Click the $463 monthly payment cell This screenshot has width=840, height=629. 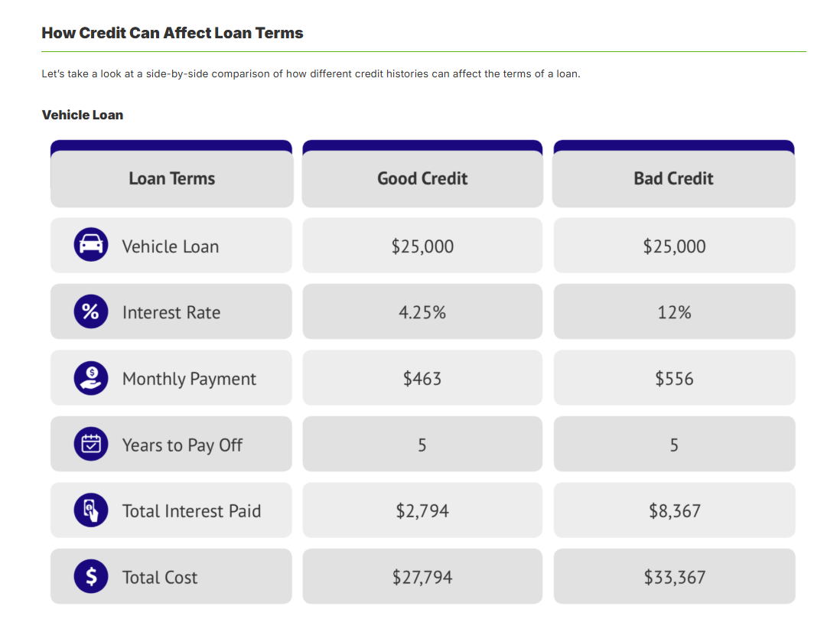tap(422, 379)
